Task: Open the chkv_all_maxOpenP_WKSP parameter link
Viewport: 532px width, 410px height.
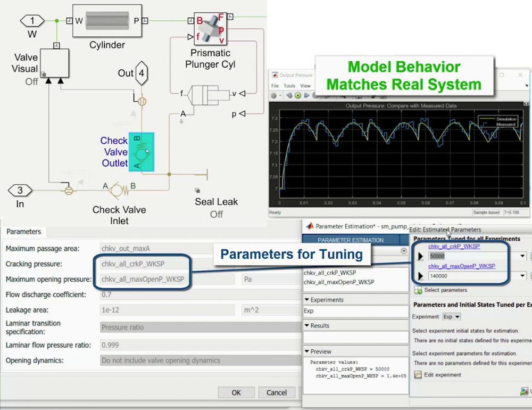Action: (x=461, y=265)
